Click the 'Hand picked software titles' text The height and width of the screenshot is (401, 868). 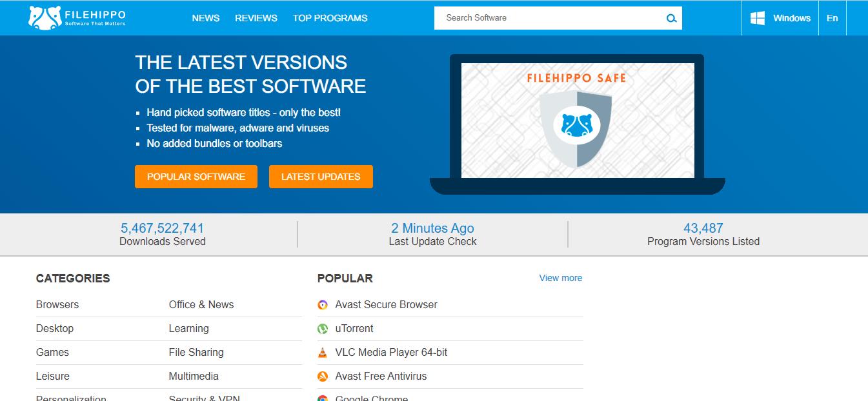(x=244, y=113)
